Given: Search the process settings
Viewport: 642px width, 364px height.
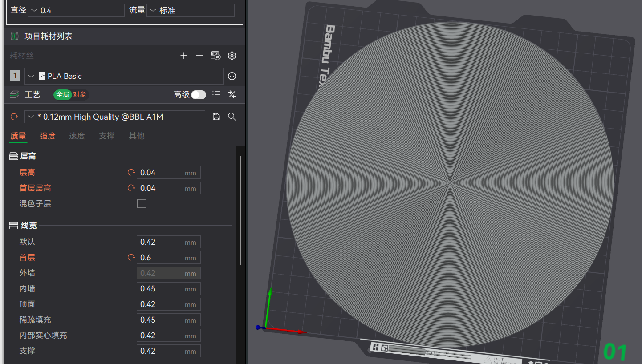Looking at the screenshot, I should [232, 117].
